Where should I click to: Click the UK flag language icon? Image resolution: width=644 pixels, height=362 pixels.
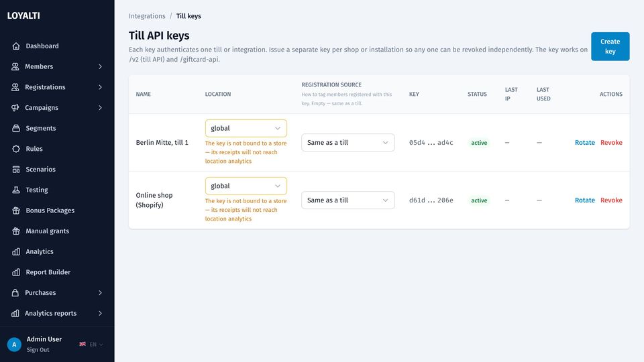point(83,344)
